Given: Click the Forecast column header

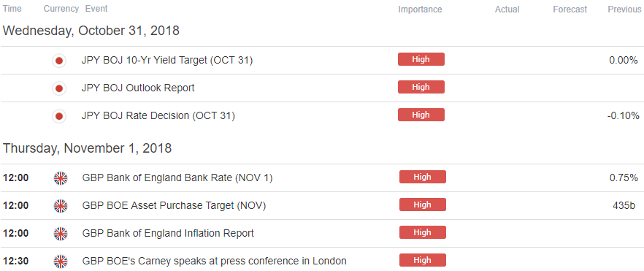Looking at the screenshot, I should point(570,9).
